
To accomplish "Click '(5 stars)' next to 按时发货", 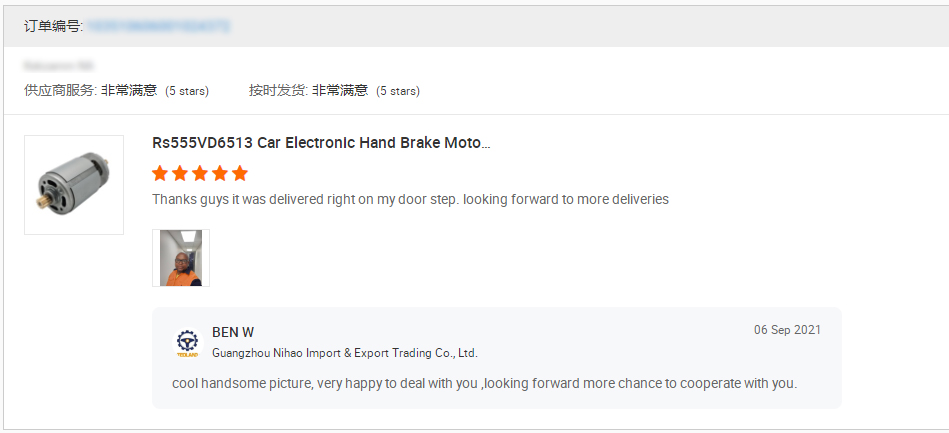I will click(398, 91).
